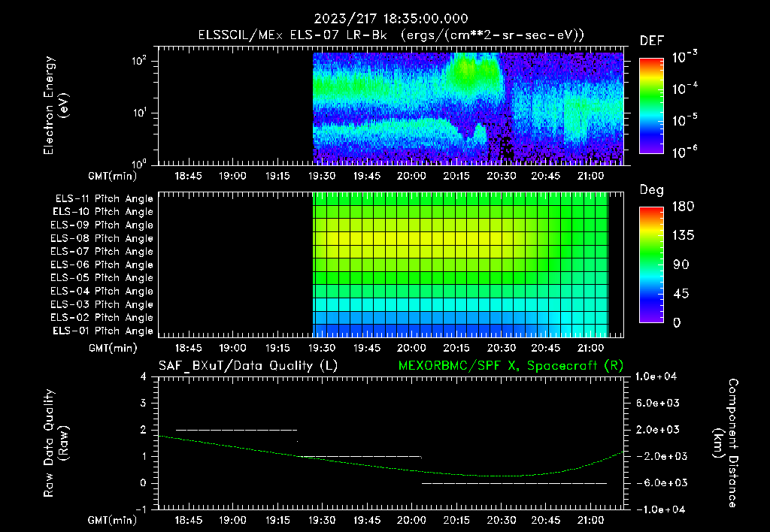
Task: Click the Deg colorbar heading
Action: (652, 190)
